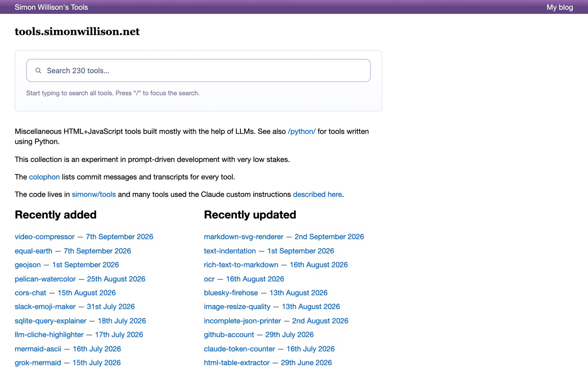Click bluesky-firehose's 13th August 2026 date
588x368 pixels.
(298, 293)
